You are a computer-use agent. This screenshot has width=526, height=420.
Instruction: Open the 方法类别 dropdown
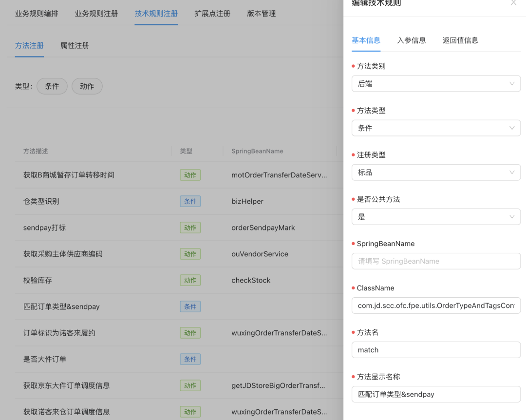[x=436, y=83]
